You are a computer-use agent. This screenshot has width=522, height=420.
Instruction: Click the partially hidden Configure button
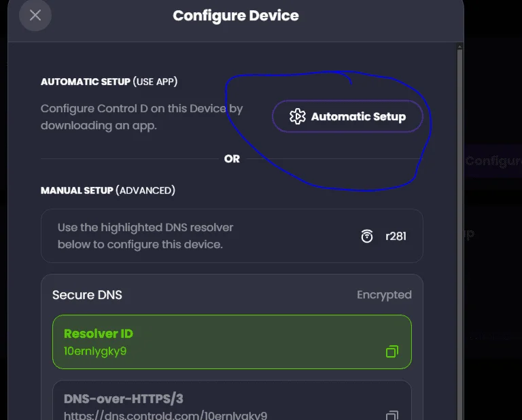click(x=493, y=161)
